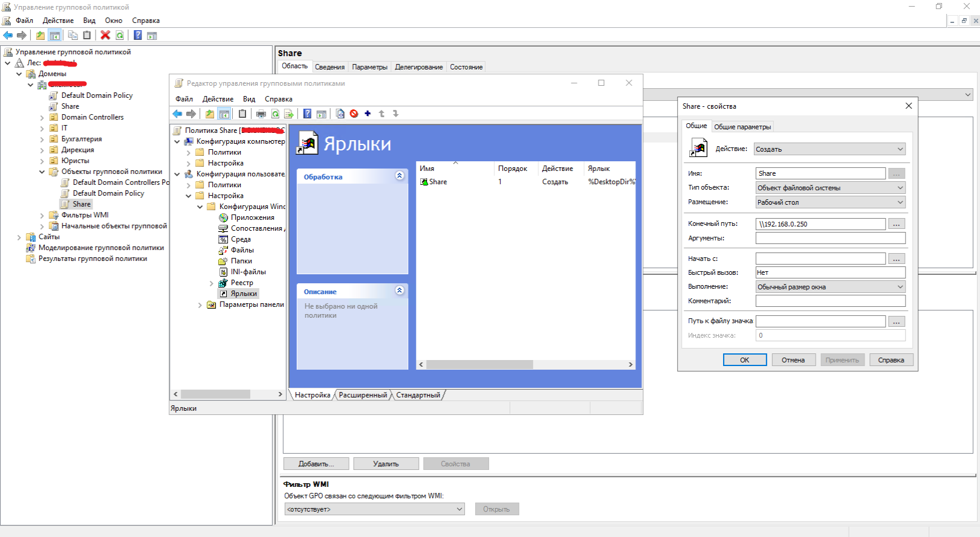980x537 pixels.
Task: Collapse the Домены node in the management tree
Action: click(19, 74)
